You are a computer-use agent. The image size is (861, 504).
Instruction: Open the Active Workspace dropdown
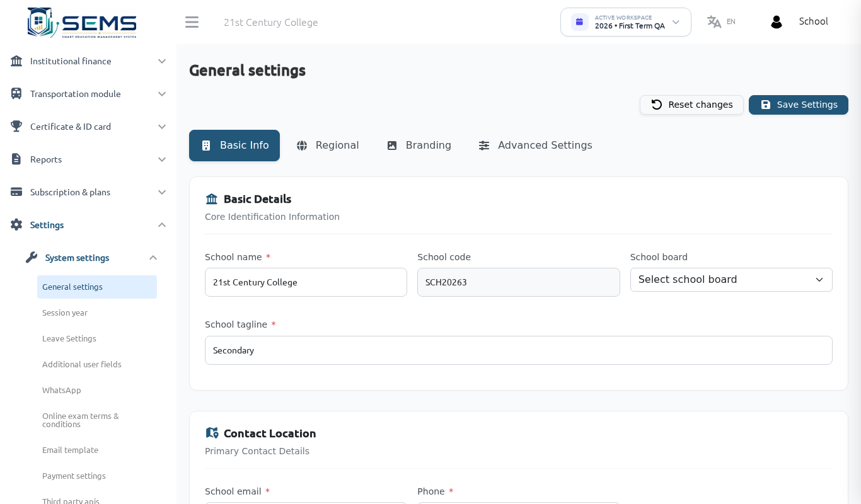(x=626, y=22)
